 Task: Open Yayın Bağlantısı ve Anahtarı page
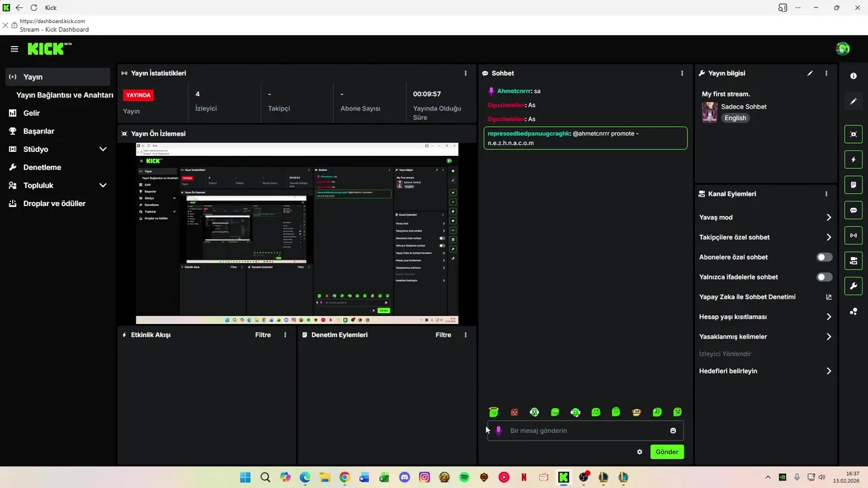point(64,95)
